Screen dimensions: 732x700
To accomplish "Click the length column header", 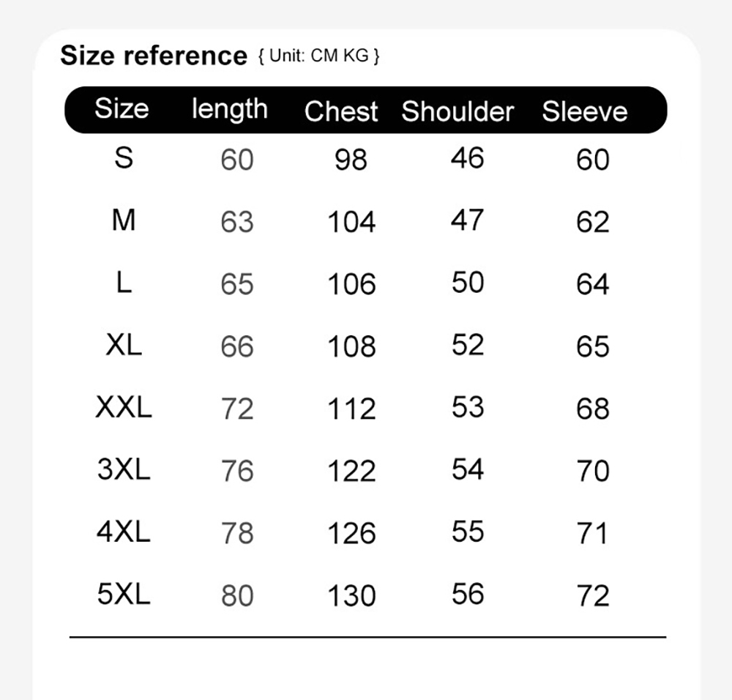I will click(230, 111).
